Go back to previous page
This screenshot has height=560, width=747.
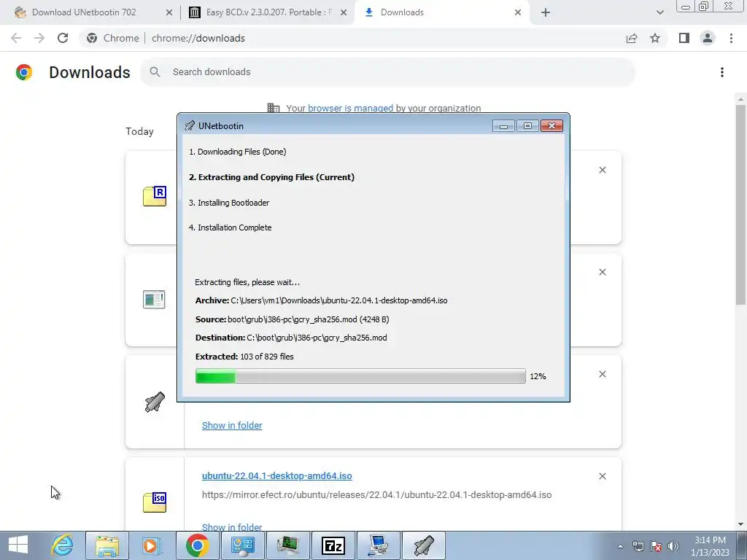click(x=16, y=38)
